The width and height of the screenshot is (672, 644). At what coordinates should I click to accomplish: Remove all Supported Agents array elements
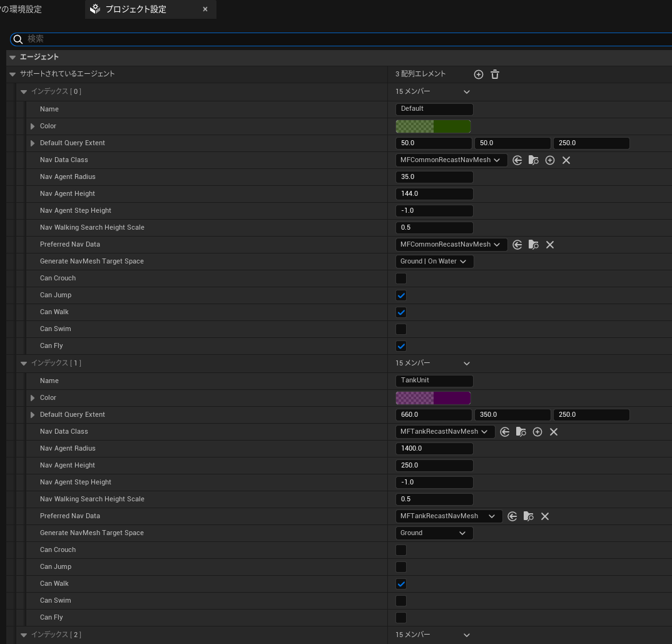(x=494, y=74)
